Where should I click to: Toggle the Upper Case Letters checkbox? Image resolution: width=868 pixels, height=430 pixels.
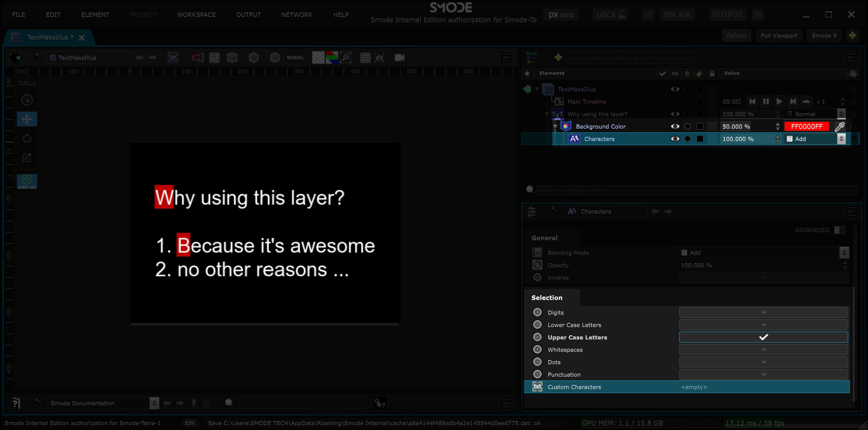[763, 337]
